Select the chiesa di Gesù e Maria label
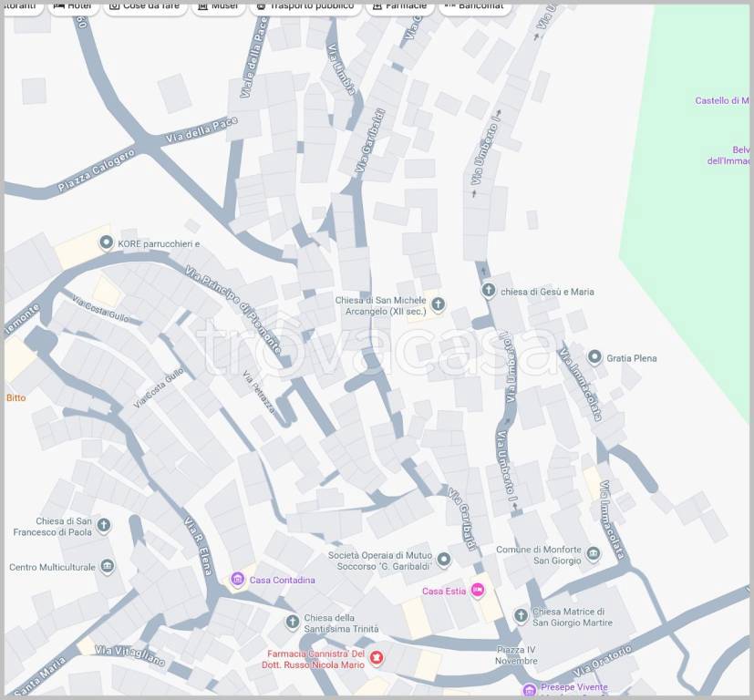754x700 pixels. (x=547, y=292)
